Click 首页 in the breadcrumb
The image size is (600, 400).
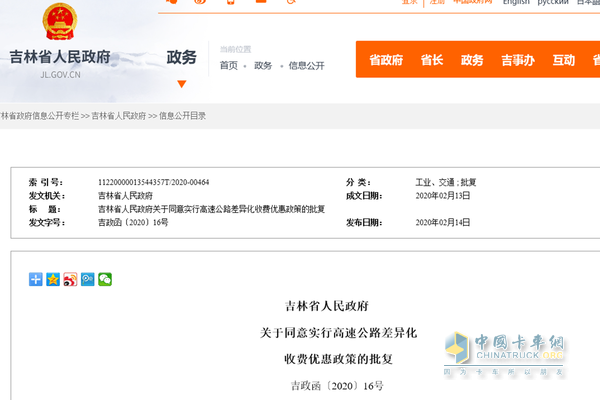pos(229,66)
